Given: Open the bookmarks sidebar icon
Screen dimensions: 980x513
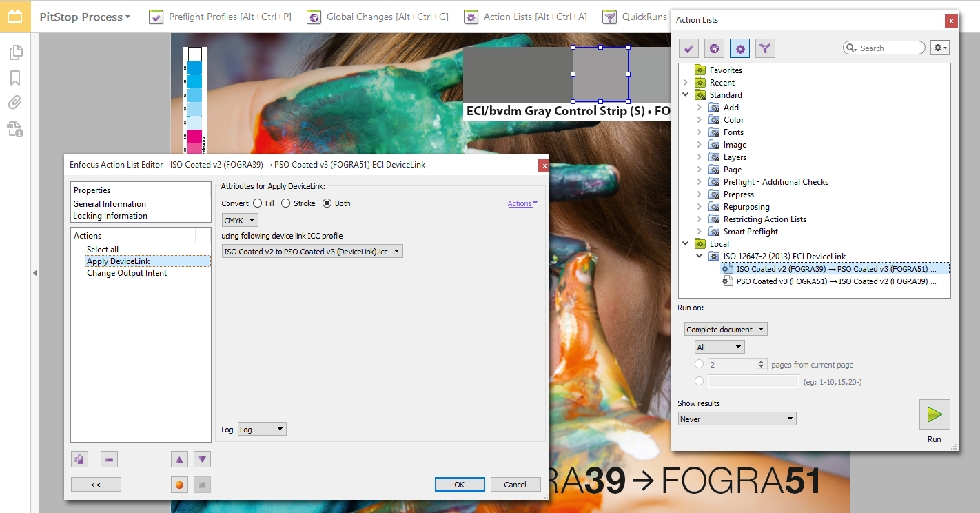Looking at the screenshot, I should pos(15,77).
